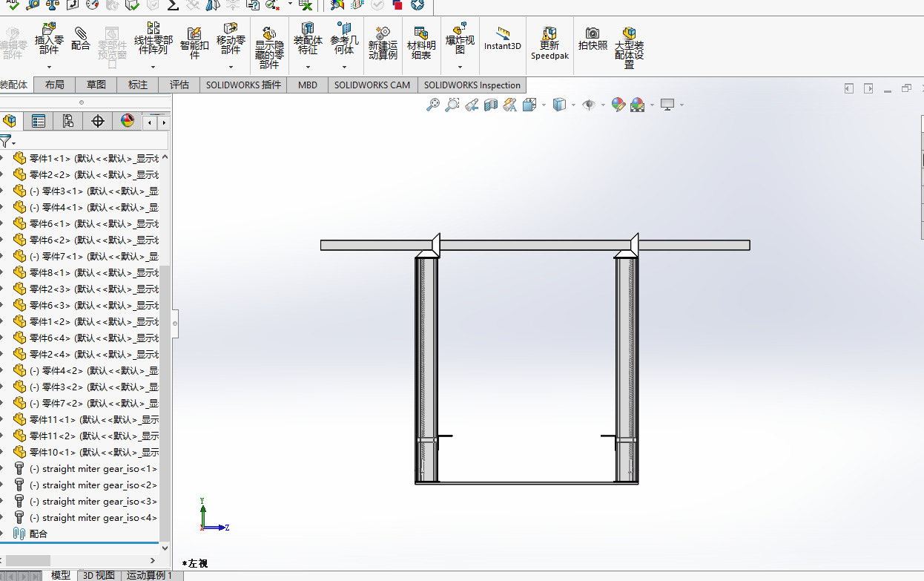
Task: Open ConfigurationManager tab icon
Action: tap(68, 121)
